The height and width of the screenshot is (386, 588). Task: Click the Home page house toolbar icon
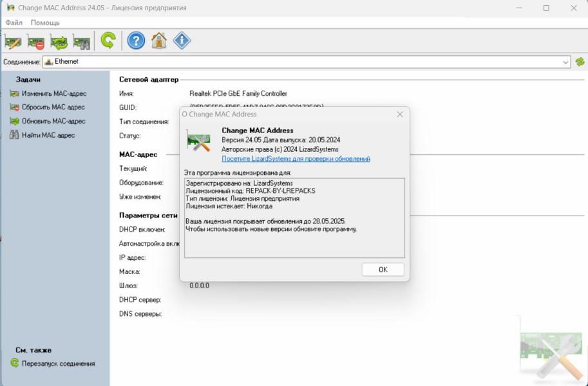coord(159,41)
